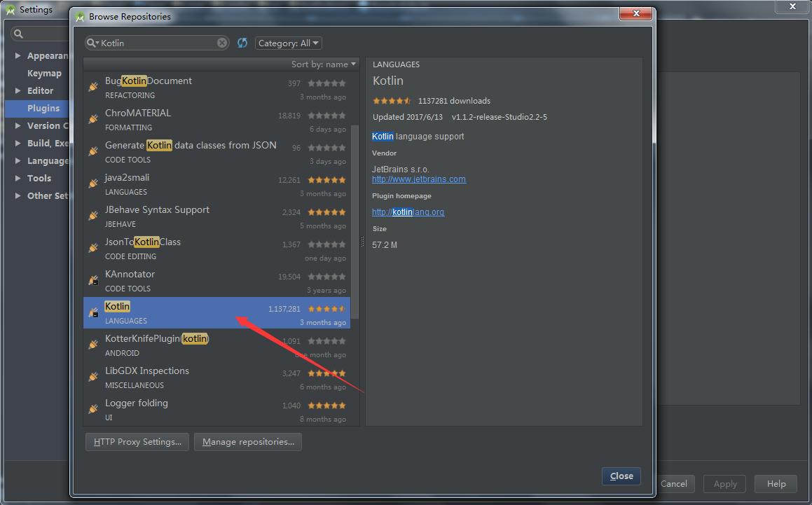The height and width of the screenshot is (505, 812).
Task: Click the plug icon beside java2smali
Action: 93,184
